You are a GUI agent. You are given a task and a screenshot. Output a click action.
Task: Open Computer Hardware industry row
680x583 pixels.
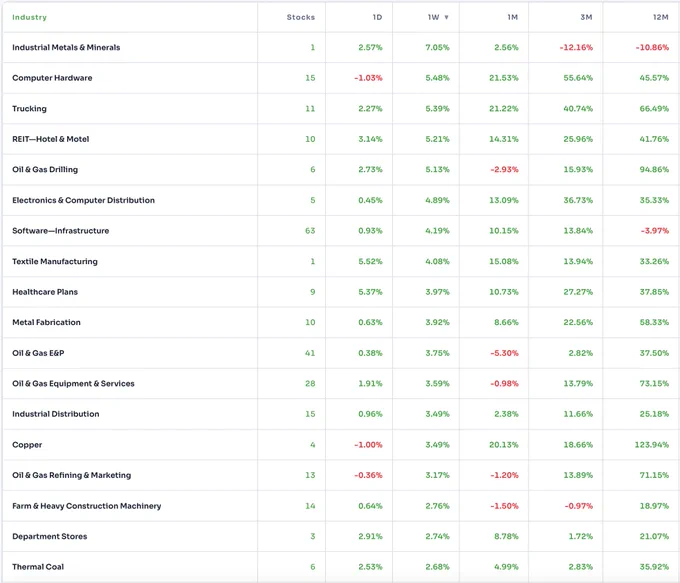pyautogui.click(x=52, y=78)
